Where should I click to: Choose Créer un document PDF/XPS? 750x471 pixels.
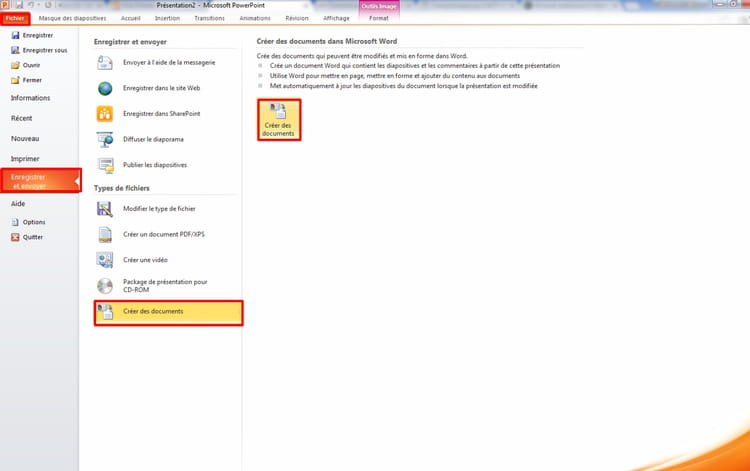[x=165, y=234]
